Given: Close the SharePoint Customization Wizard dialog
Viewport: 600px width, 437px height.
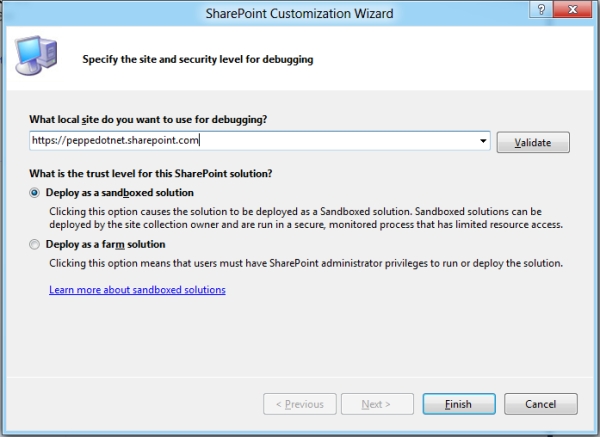Looking at the screenshot, I should 573,9.
